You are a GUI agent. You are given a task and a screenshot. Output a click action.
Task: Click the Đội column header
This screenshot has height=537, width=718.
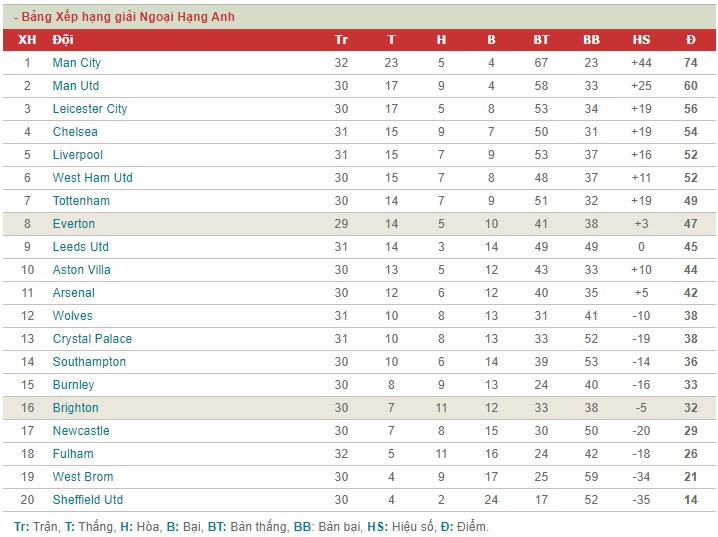(63, 40)
